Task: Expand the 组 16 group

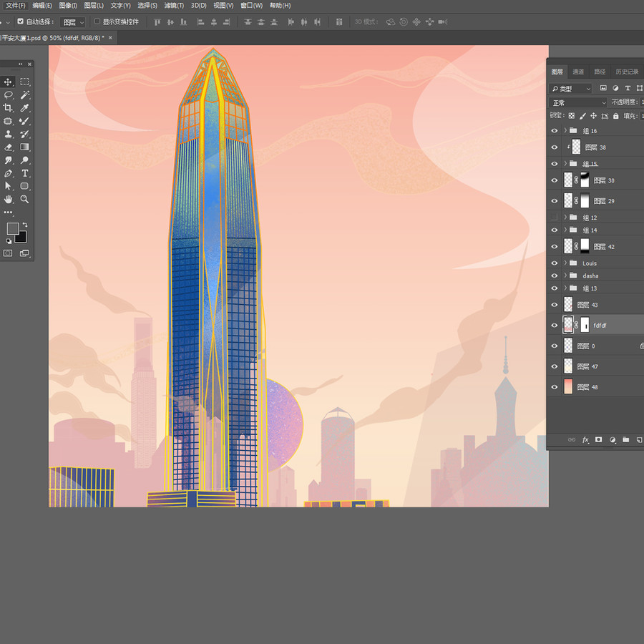Action: tap(565, 131)
